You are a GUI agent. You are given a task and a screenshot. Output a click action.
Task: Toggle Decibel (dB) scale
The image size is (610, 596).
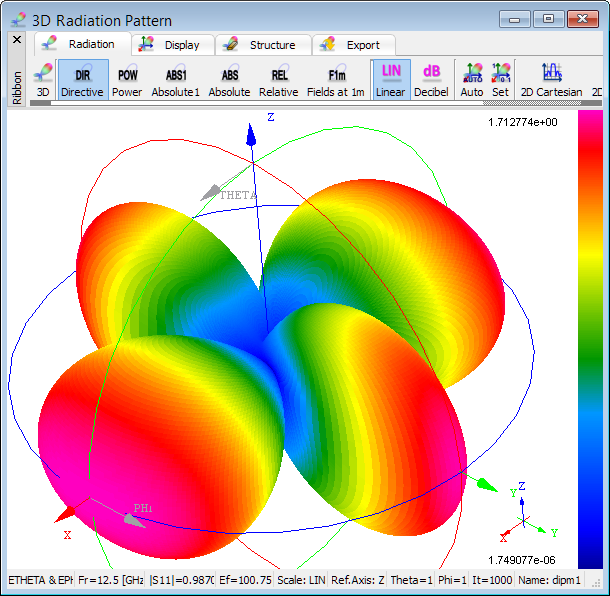click(431, 80)
